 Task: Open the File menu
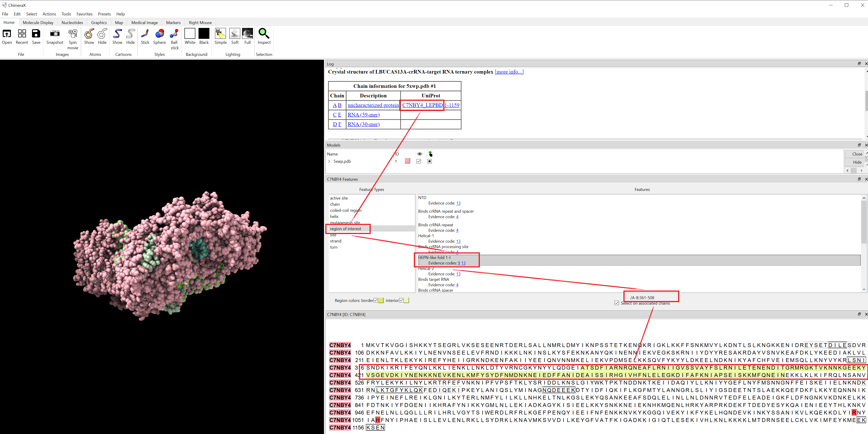[x=5, y=14]
